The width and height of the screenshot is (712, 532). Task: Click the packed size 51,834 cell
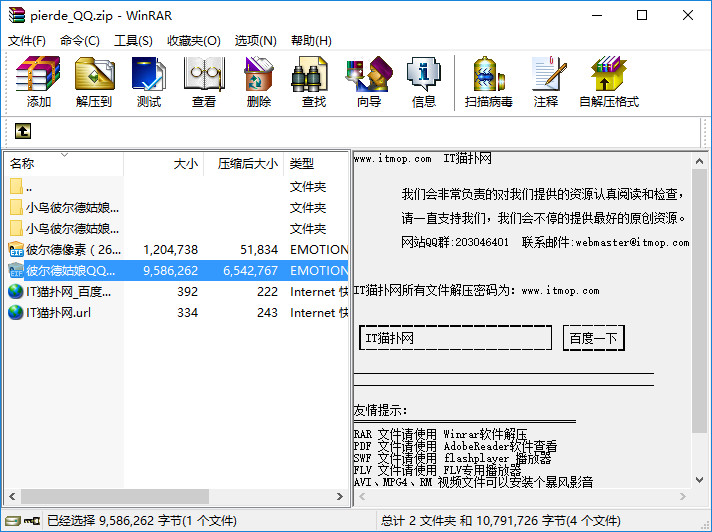tap(259, 250)
